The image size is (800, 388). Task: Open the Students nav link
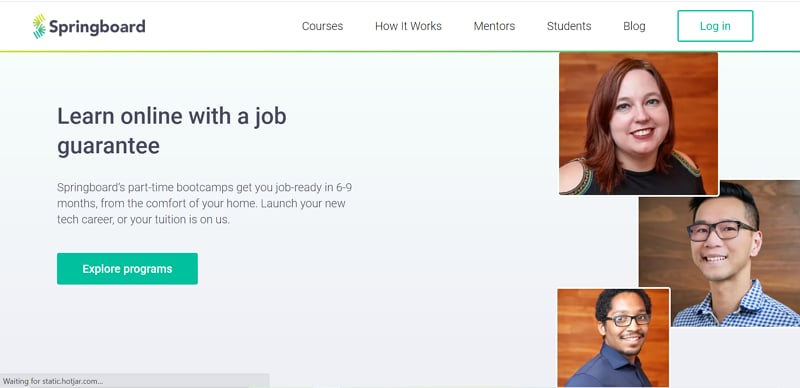coord(569,26)
